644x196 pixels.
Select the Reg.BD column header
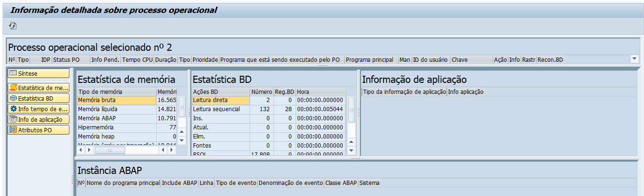[284, 92]
